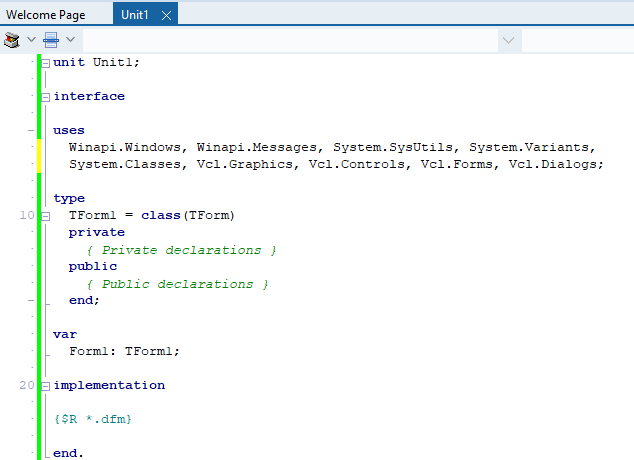This screenshot has width=634, height=460.
Task: Click on 'Vcl.Graphics' unit name
Action: (245, 164)
